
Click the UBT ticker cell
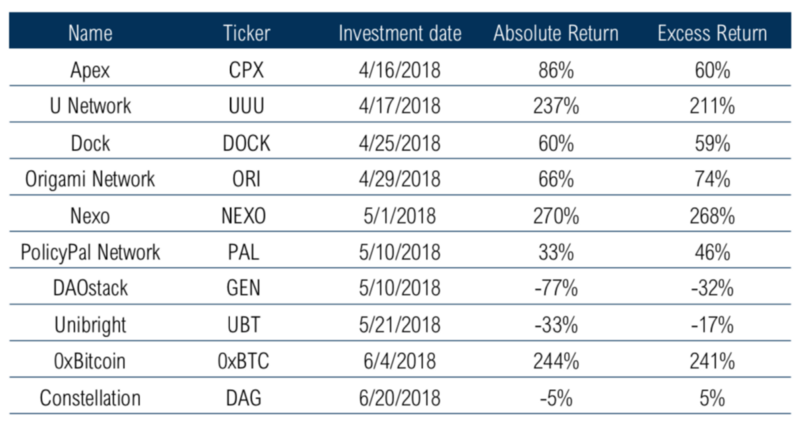click(246, 324)
